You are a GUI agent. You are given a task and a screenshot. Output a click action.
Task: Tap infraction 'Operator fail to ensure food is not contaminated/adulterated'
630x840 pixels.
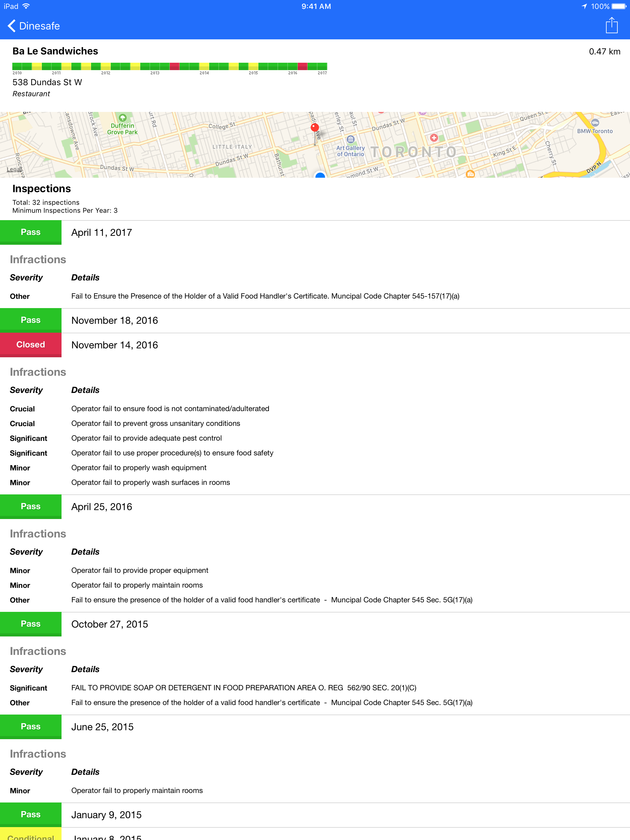tap(170, 409)
